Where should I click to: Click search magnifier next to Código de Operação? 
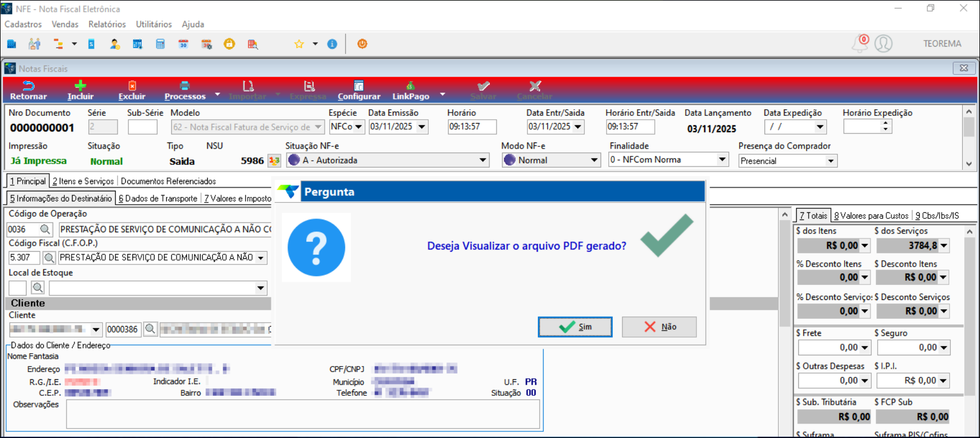45,229
